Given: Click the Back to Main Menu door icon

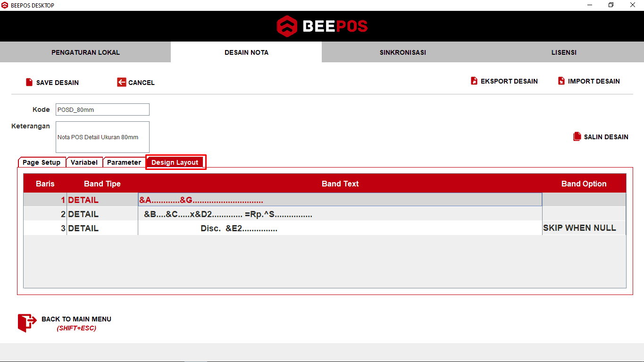Looking at the screenshot, I should point(27,323).
